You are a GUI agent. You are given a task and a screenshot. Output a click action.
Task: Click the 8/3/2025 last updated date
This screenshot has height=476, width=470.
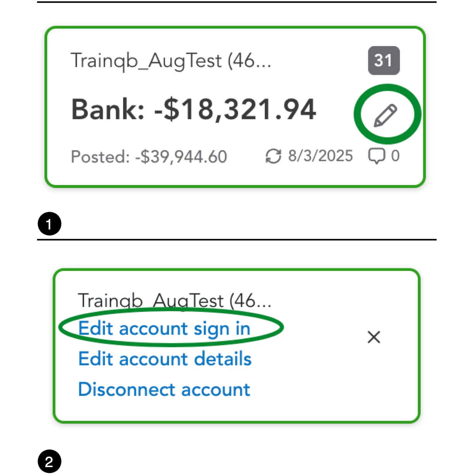pyautogui.click(x=321, y=156)
